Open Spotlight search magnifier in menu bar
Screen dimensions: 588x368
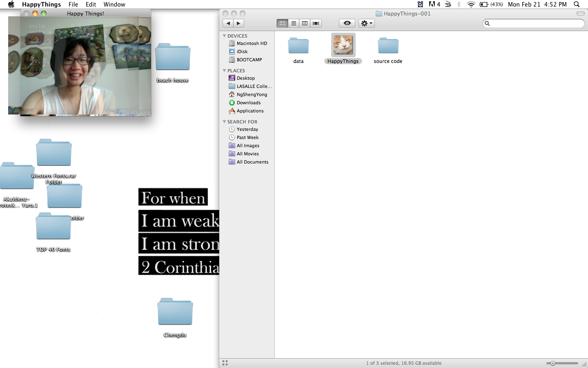click(x=577, y=4)
